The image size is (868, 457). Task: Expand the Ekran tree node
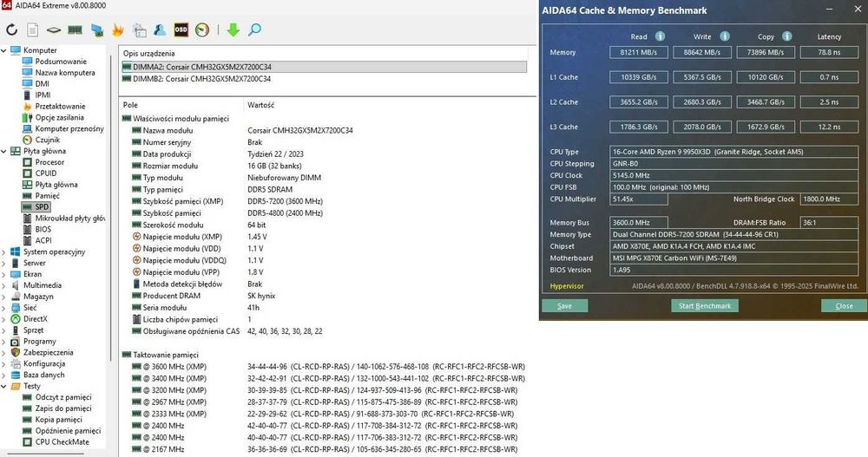[x=3, y=274]
